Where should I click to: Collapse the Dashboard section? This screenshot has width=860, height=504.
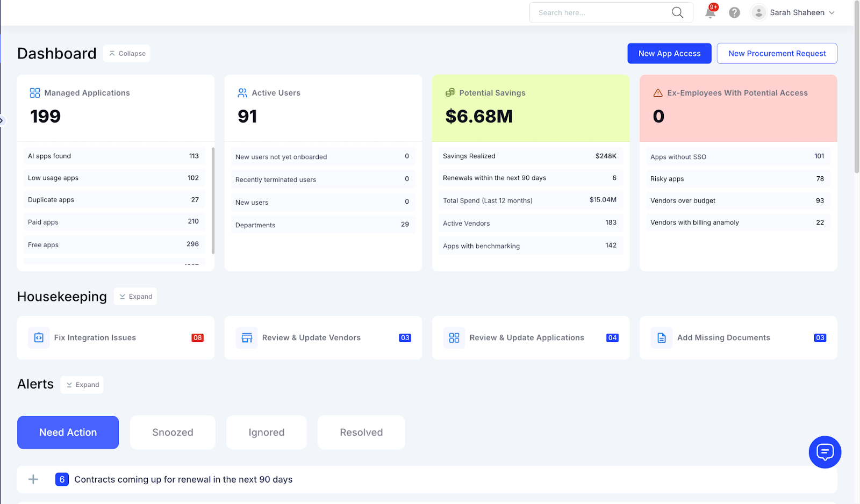tap(126, 53)
